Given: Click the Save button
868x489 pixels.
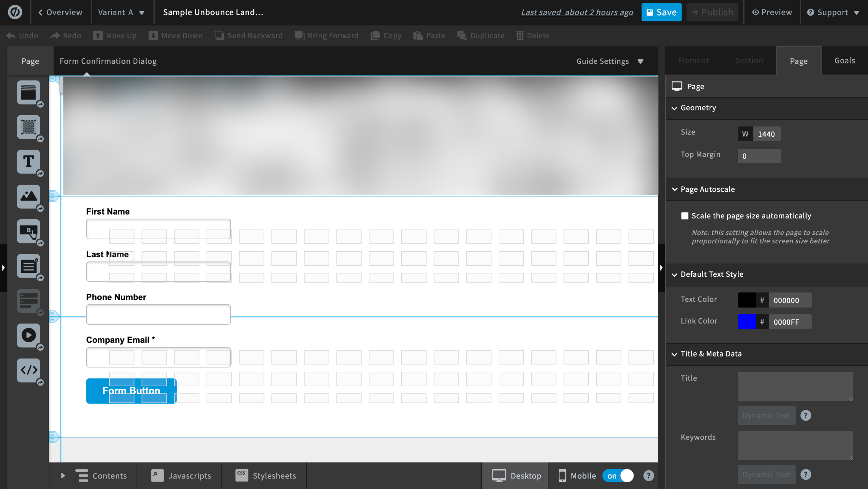Looking at the screenshot, I should click(661, 13).
